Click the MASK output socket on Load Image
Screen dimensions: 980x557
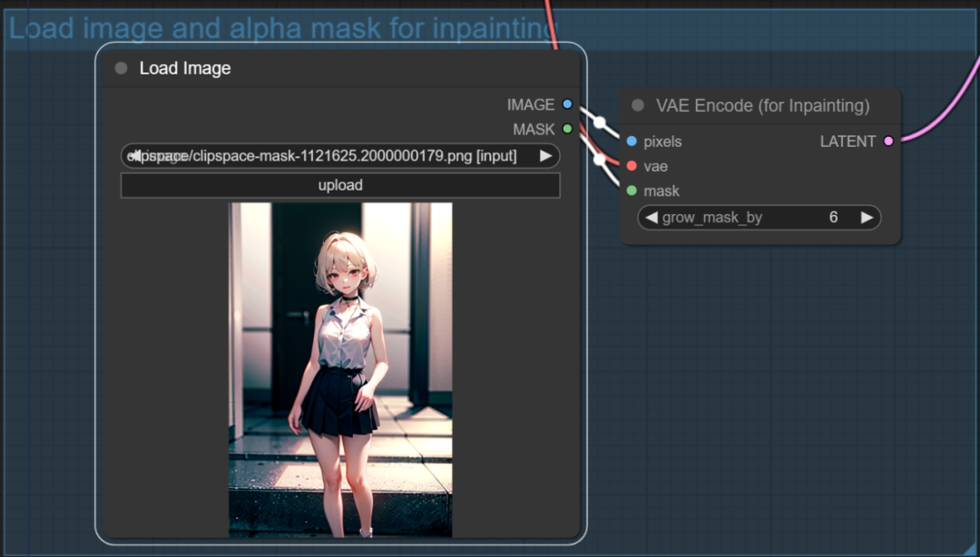567,130
